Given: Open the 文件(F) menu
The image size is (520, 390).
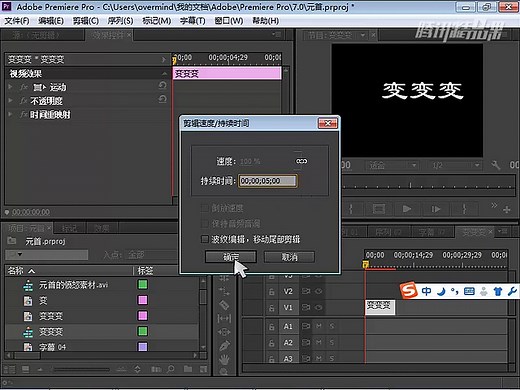Looking at the screenshot, I should tap(17, 21).
